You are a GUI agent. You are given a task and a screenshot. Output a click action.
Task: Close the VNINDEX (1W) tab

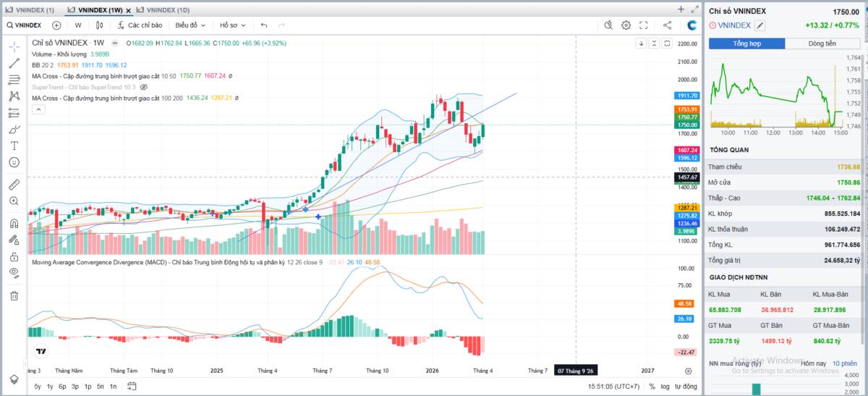pos(127,9)
